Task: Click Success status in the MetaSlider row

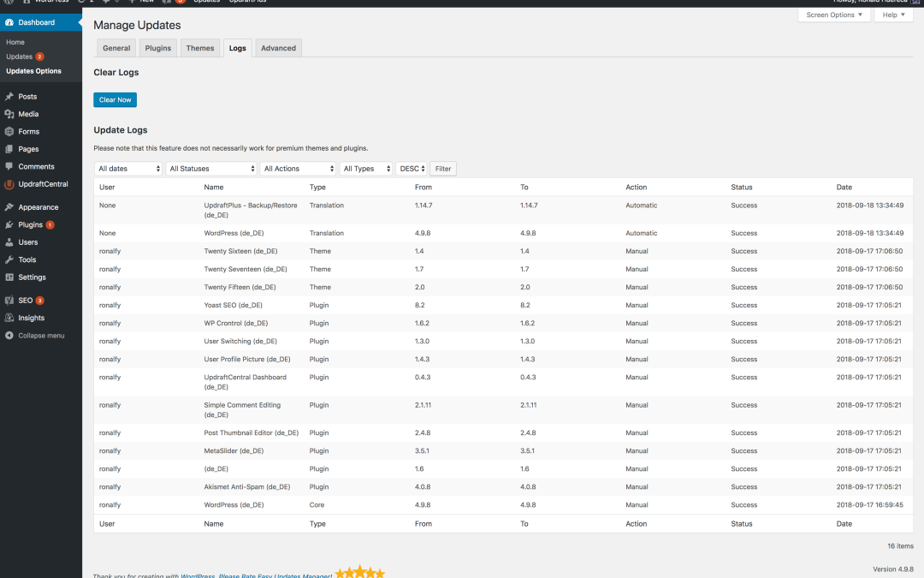Action: [x=744, y=451]
